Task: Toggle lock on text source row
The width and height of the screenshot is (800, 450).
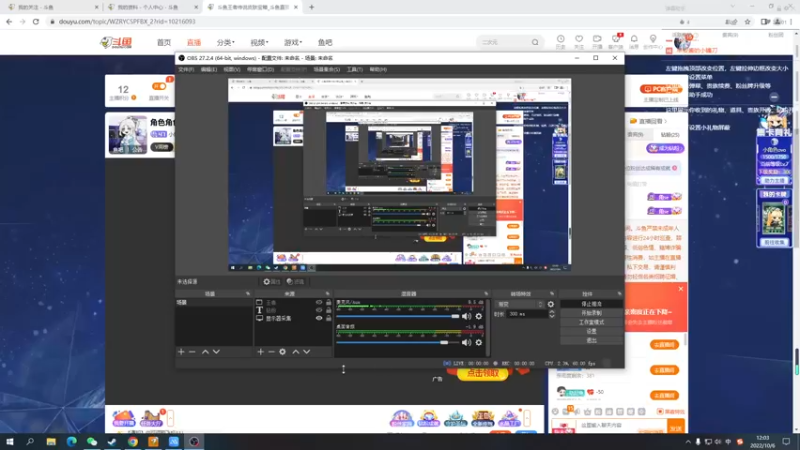Action: [329, 310]
